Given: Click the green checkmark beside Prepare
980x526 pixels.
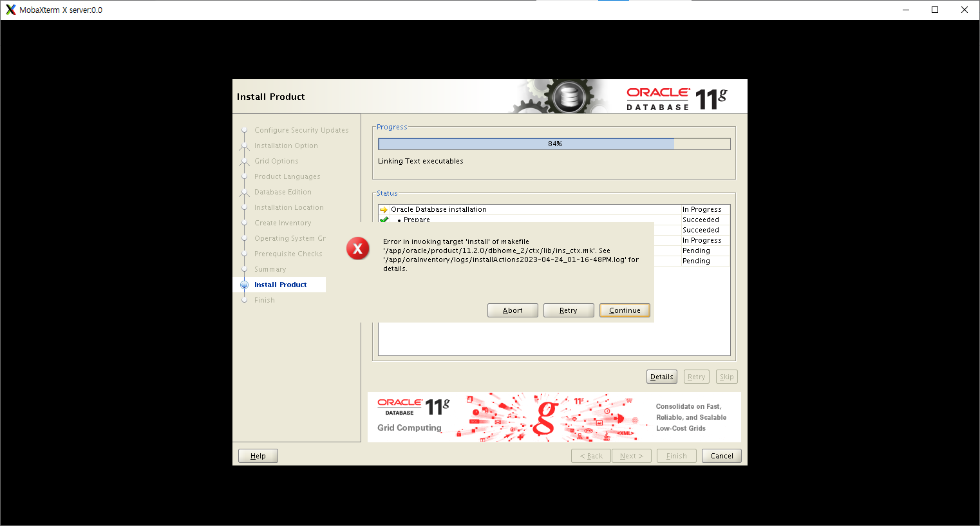Looking at the screenshot, I should click(x=384, y=220).
